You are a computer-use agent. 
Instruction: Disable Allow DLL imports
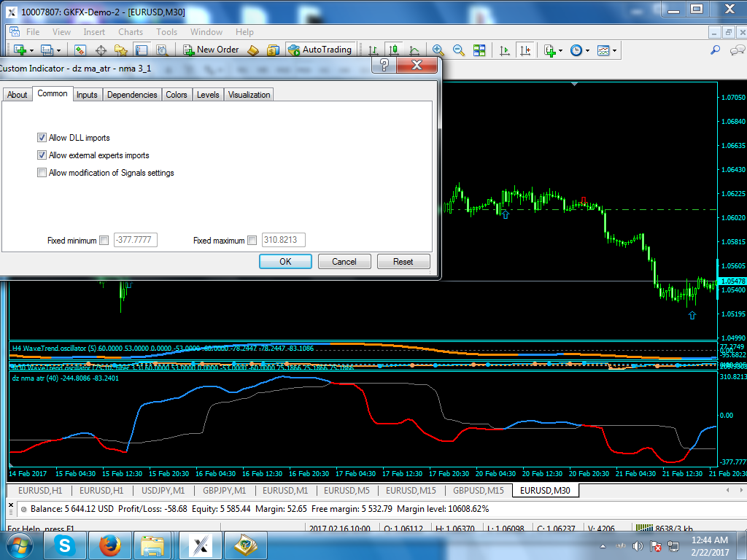click(x=42, y=137)
